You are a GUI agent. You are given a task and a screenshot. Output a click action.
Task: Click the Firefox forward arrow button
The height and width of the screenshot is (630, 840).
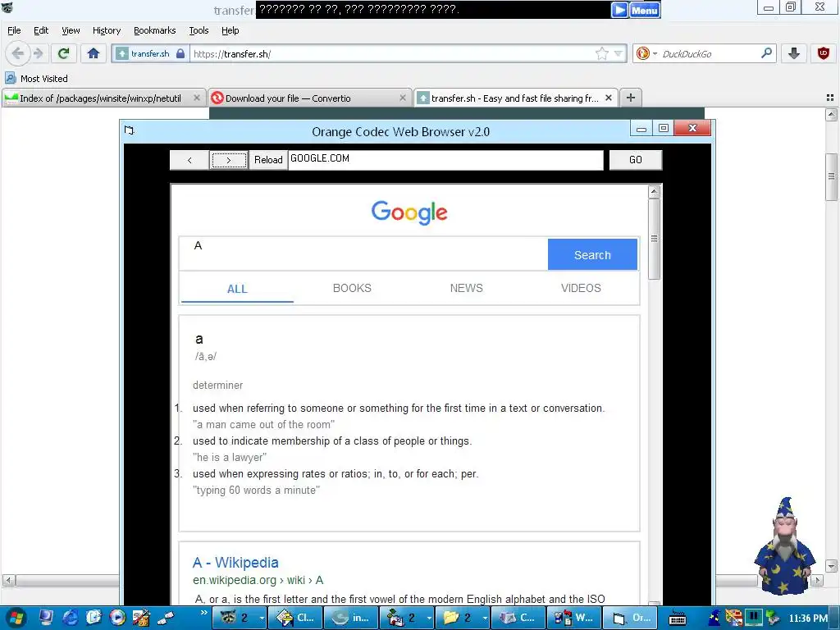pos(38,53)
